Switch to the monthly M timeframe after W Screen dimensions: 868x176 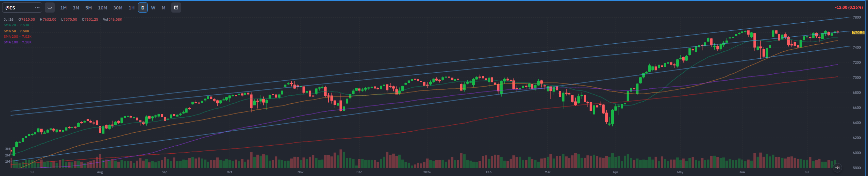click(x=163, y=8)
